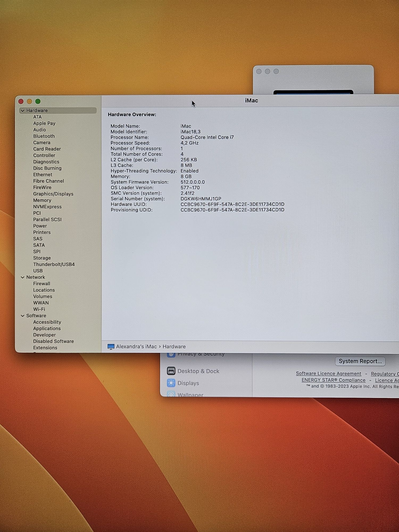
Task: Open ENERGY STAR Compliance link
Action: tap(333, 380)
